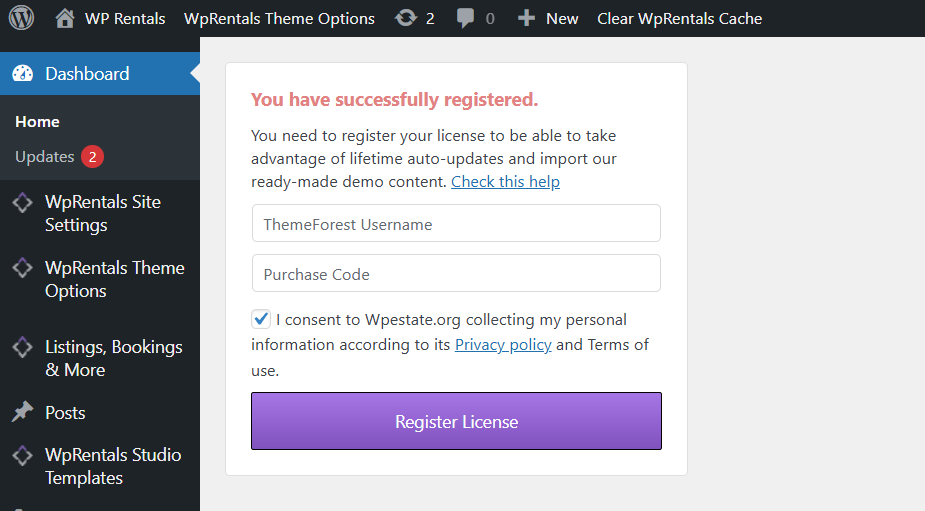Click the Dashboard gauge icon
The width and height of the screenshot is (925, 511).
click(x=23, y=73)
